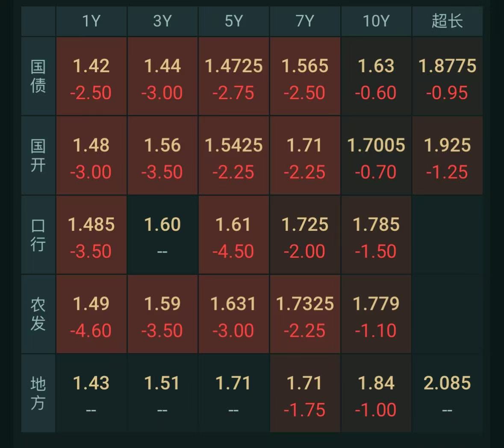Click the 国债 row label
504x448 pixels.
point(38,76)
